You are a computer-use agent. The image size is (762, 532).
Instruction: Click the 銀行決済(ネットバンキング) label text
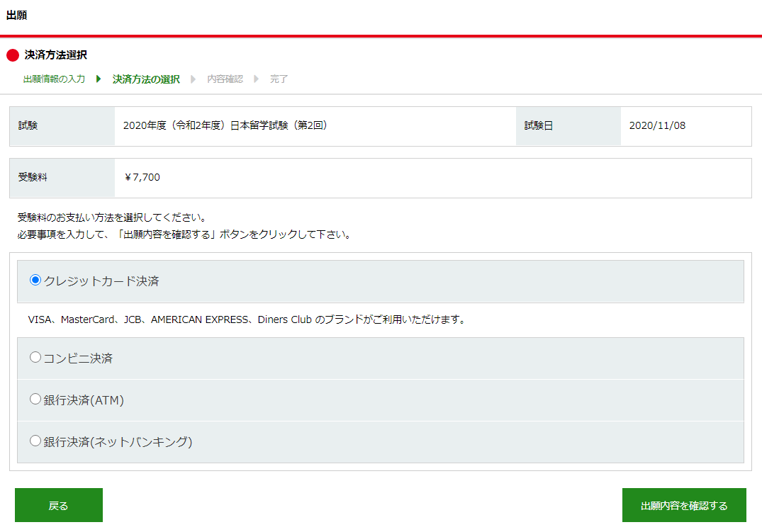(x=118, y=441)
